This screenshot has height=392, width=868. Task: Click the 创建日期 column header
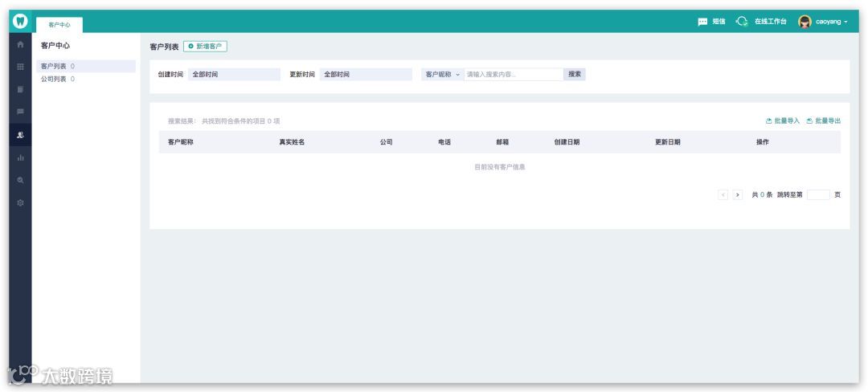pyautogui.click(x=567, y=142)
